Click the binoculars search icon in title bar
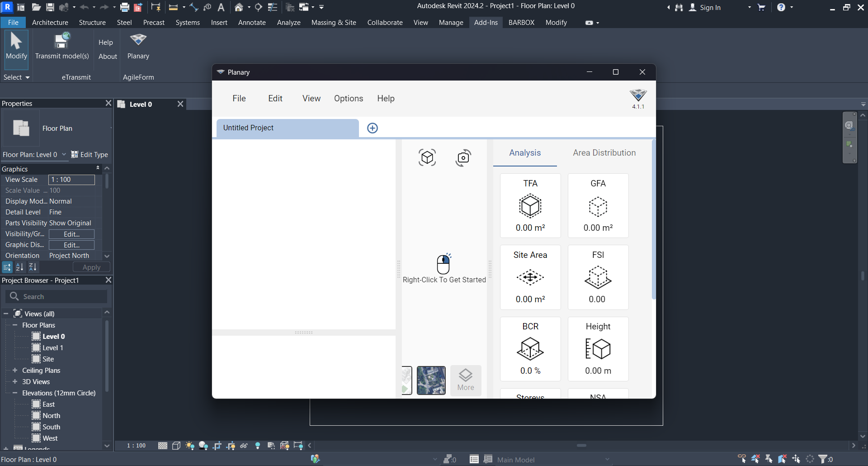 tap(679, 7)
